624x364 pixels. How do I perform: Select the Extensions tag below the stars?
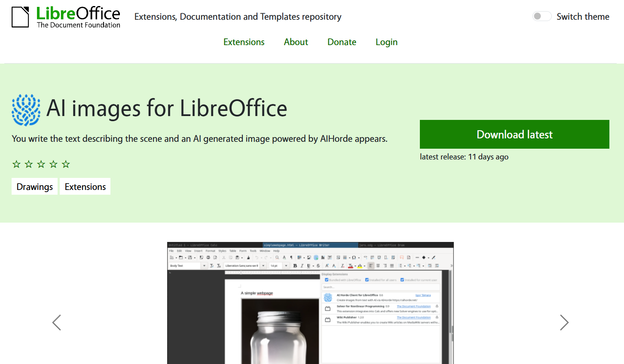click(85, 187)
